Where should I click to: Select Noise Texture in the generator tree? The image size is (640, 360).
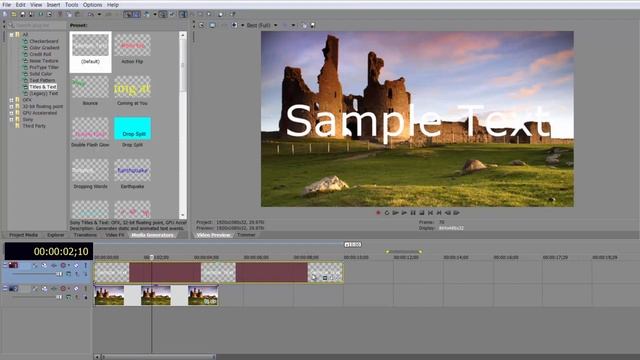point(44,61)
